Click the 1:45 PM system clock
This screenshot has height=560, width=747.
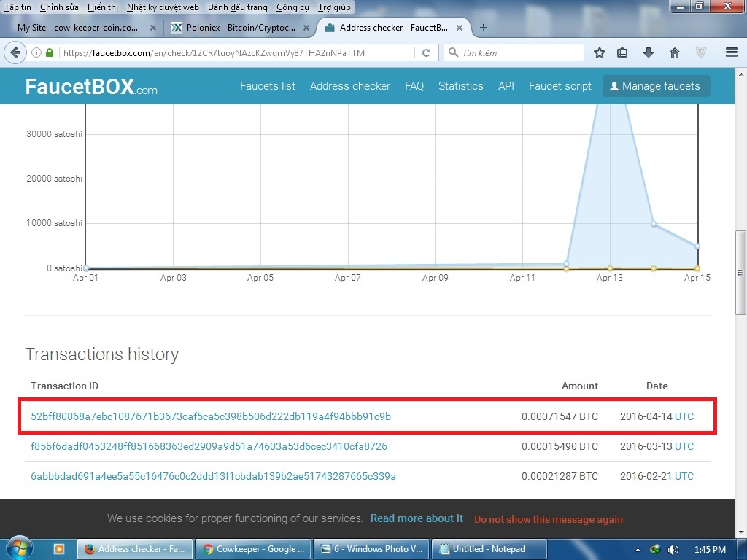[x=710, y=550]
